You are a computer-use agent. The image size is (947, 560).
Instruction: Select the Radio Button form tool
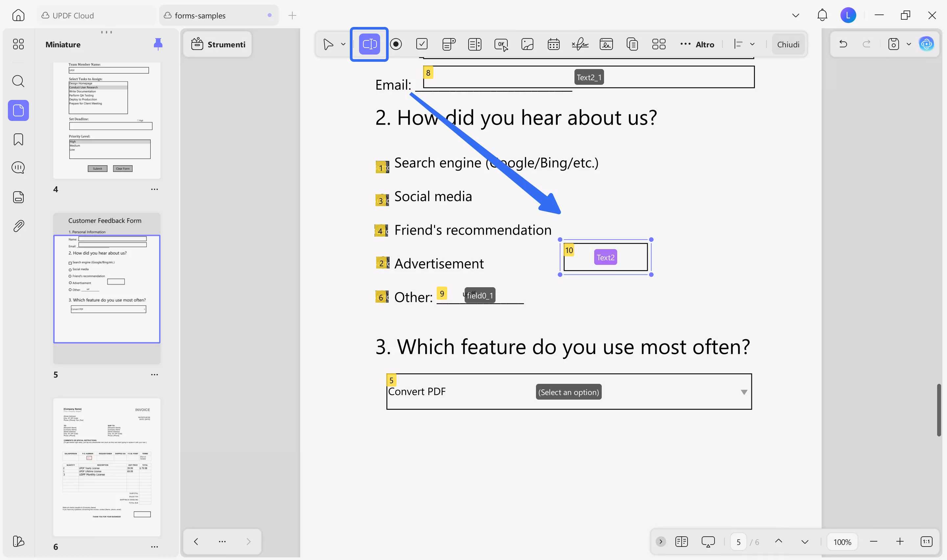pyautogui.click(x=396, y=44)
